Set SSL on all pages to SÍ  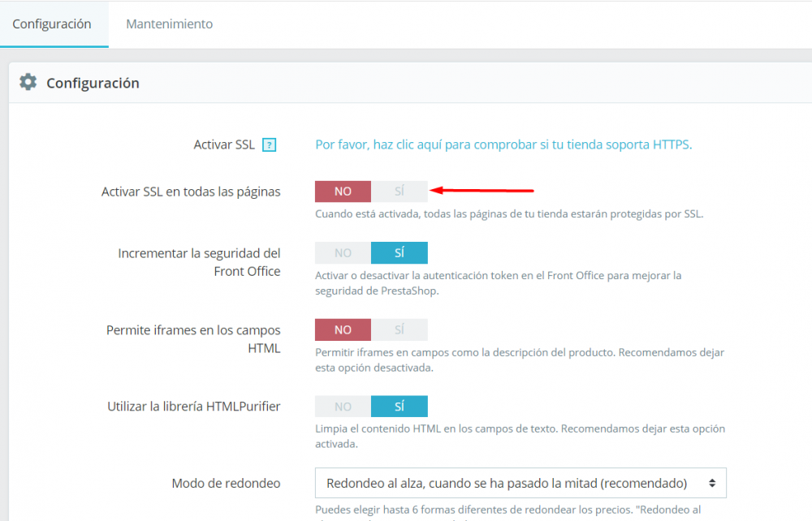(400, 192)
